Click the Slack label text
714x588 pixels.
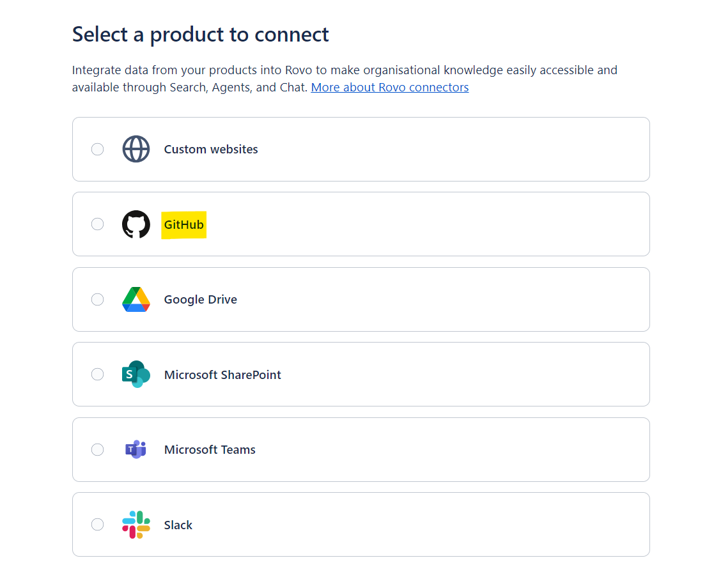178,525
